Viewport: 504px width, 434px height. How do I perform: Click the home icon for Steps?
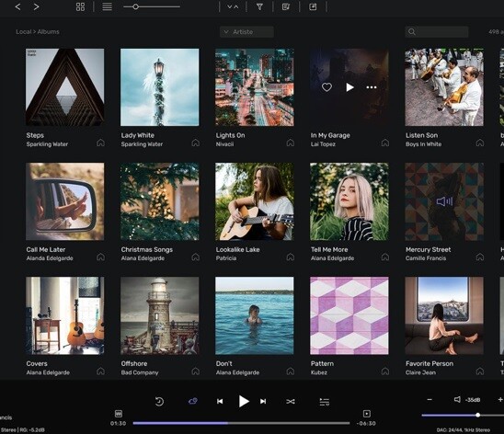tap(100, 143)
